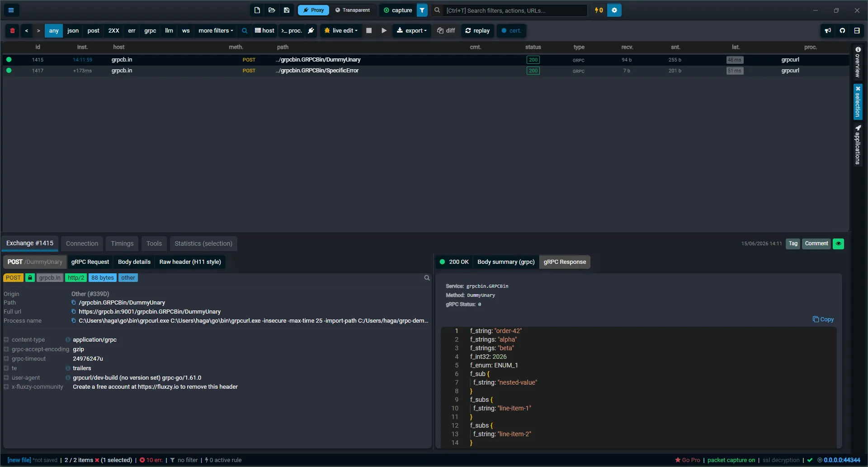The image size is (868, 467).
Task: Open the Tools tab
Action: [x=154, y=243]
